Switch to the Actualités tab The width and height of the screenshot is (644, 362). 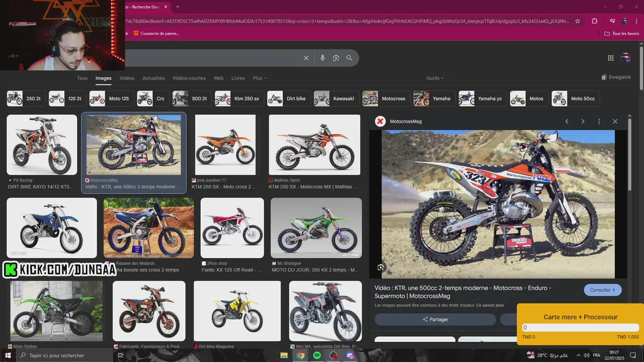click(153, 78)
